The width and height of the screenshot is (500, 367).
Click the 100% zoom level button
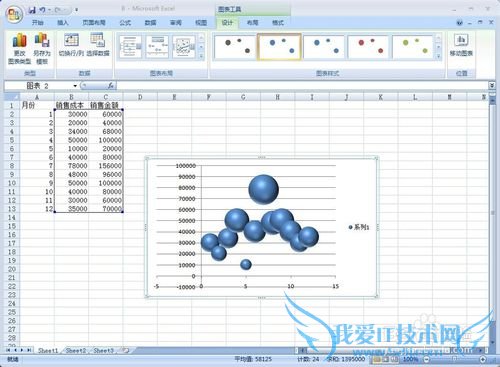click(410, 359)
